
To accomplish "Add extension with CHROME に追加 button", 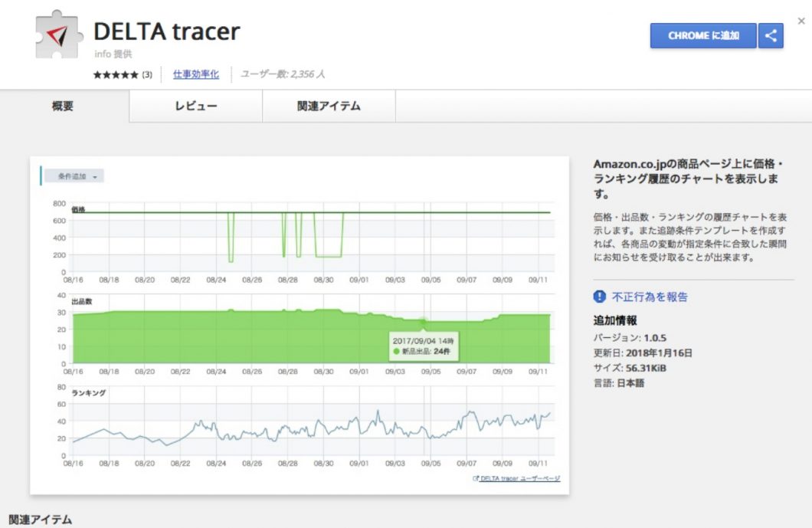I will [703, 36].
